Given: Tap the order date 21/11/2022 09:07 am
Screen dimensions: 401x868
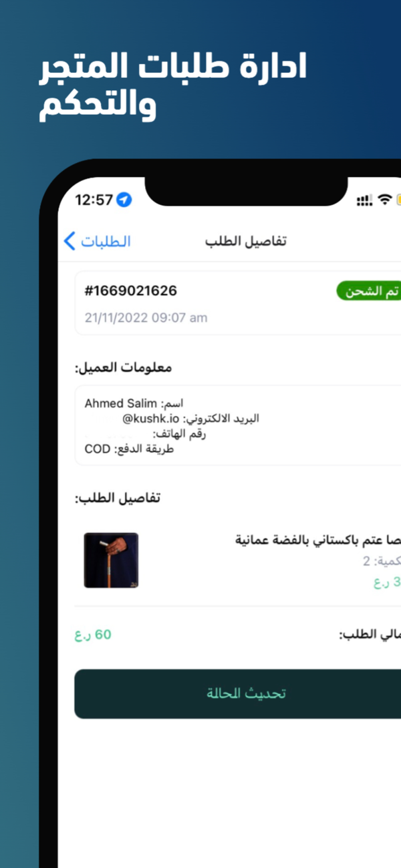Looking at the screenshot, I should (146, 318).
